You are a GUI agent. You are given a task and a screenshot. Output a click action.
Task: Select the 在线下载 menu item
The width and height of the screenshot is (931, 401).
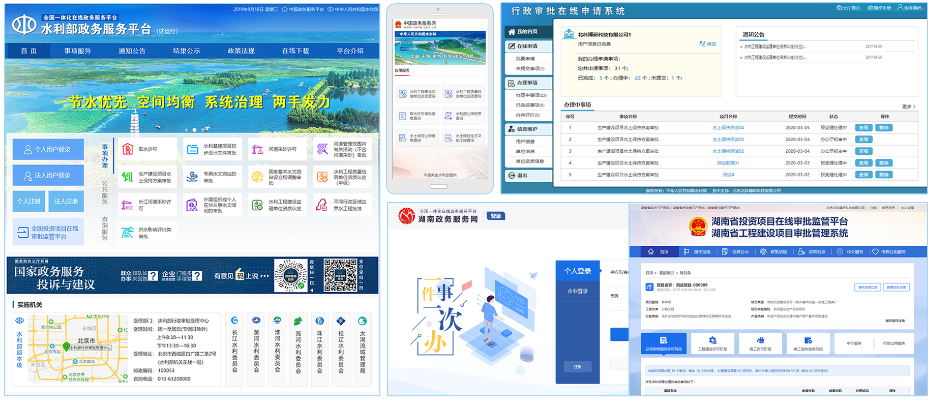click(x=296, y=50)
